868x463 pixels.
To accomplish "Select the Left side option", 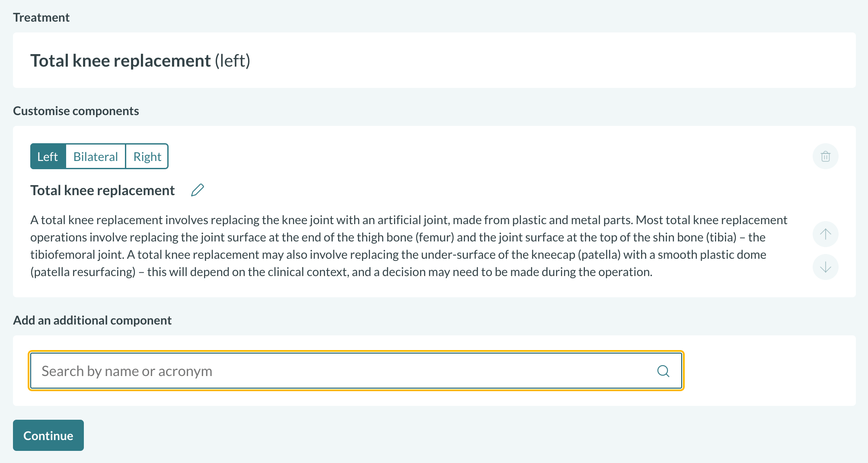I will pyautogui.click(x=48, y=157).
